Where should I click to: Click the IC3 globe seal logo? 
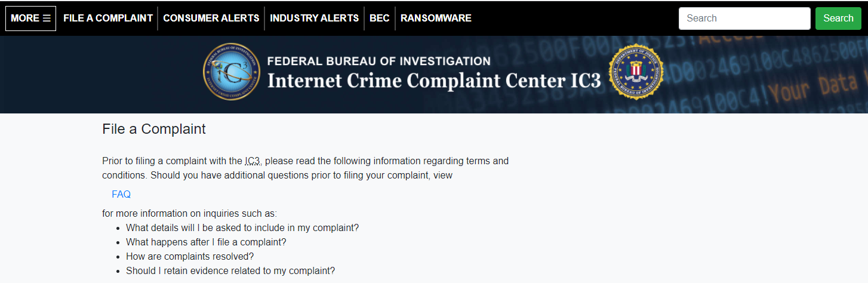click(x=232, y=72)
